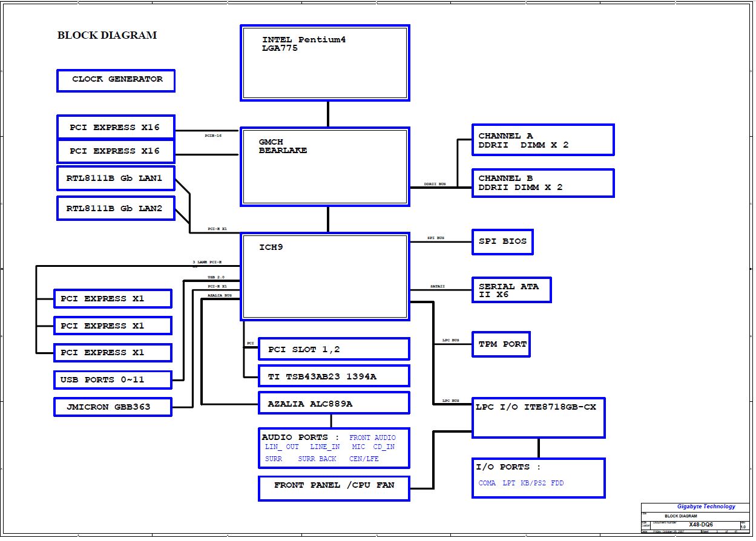756x541 pixels.
Task: Select the FRONT AUDIO label
Action: [372, 438]
